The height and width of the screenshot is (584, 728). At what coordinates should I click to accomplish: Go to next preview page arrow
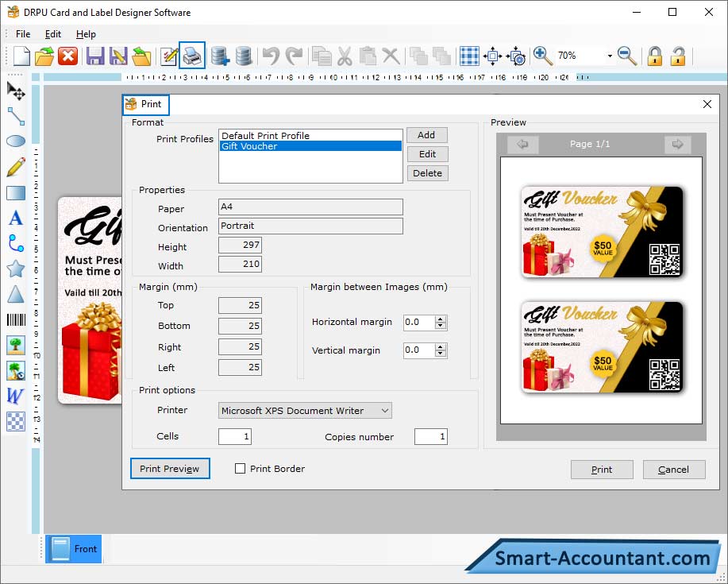point(677,144)
